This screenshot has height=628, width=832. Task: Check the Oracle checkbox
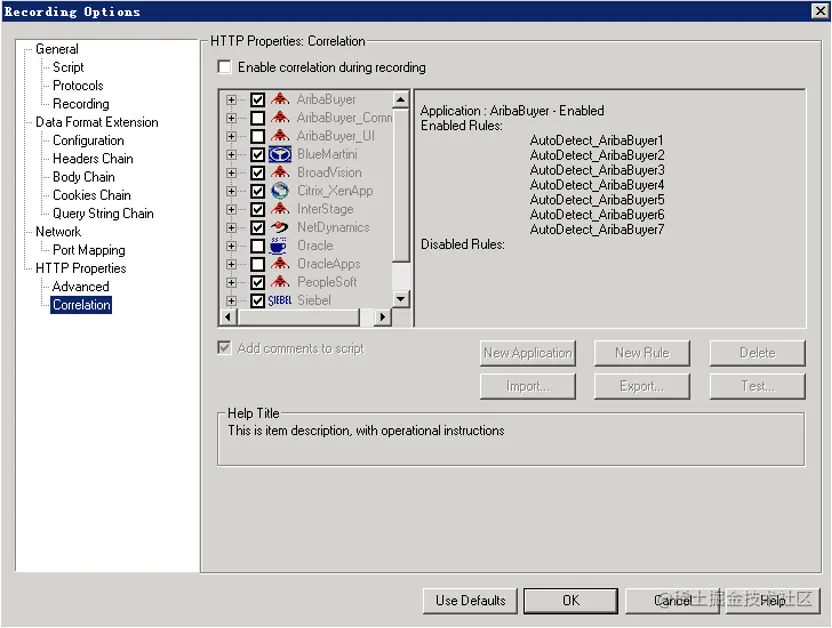point(258,246)
